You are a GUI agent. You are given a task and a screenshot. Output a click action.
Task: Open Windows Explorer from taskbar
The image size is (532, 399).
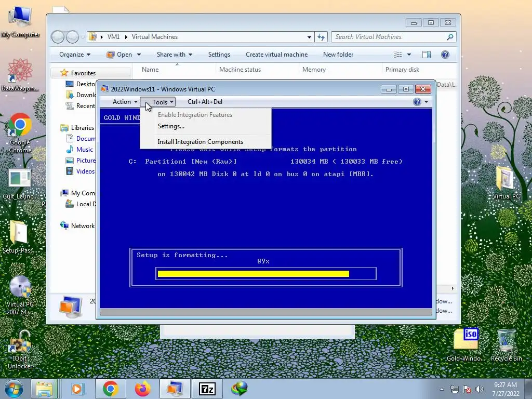45,389
